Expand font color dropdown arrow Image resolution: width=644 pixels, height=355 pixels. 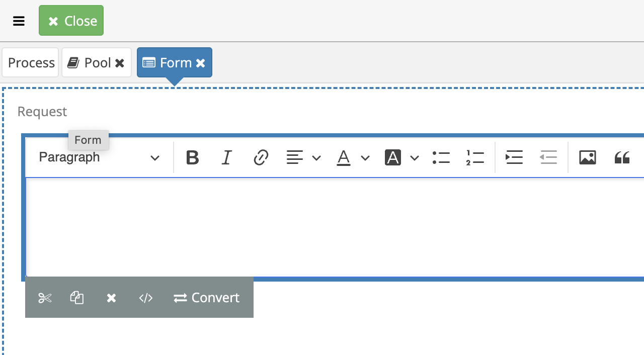[365, 158]
